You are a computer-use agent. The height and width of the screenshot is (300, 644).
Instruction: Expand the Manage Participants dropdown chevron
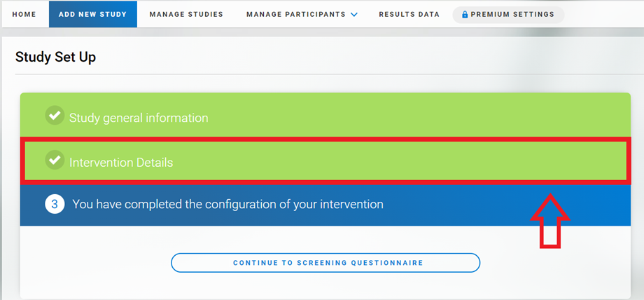click(x=354, y=15)
